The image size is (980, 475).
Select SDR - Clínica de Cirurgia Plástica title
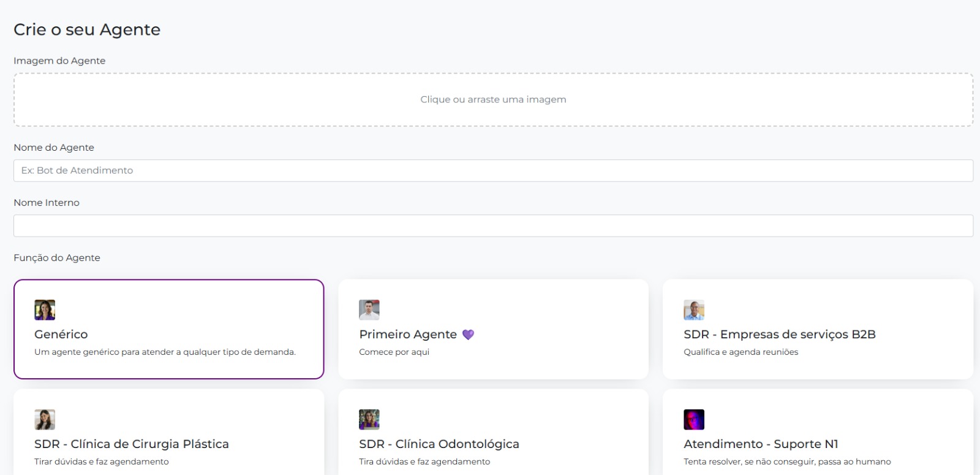[x=132, y=444]
